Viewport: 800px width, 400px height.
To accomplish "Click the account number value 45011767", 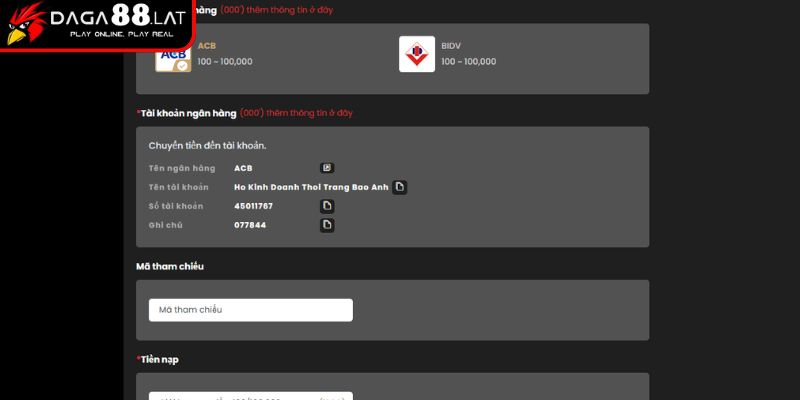I will [253, 206].
